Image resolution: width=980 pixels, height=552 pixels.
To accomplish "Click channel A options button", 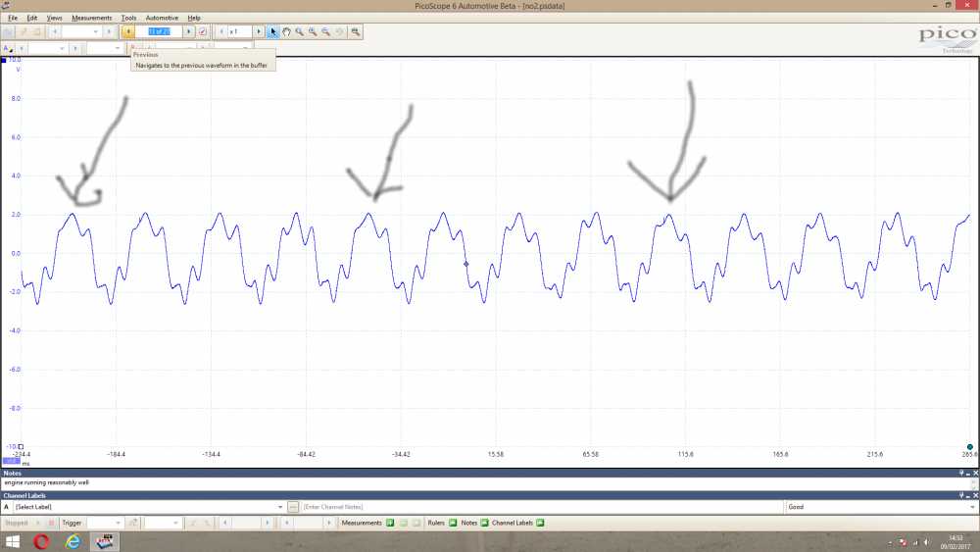I will [x=8, y=47].
